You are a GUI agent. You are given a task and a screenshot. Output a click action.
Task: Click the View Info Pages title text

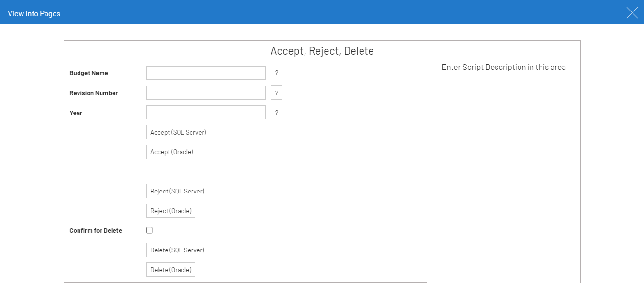34,13
